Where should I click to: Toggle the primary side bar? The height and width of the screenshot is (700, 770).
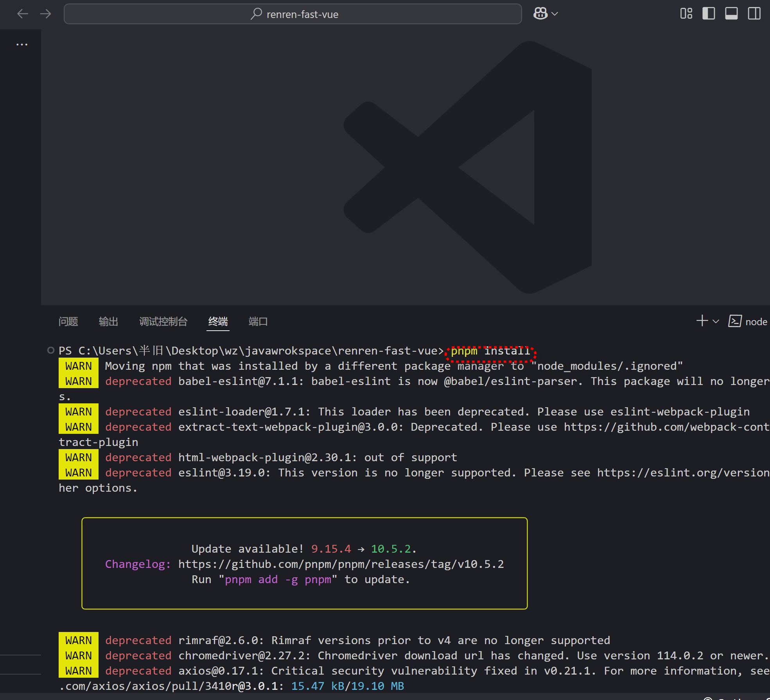pyautogui.click(x=709, y=14)
